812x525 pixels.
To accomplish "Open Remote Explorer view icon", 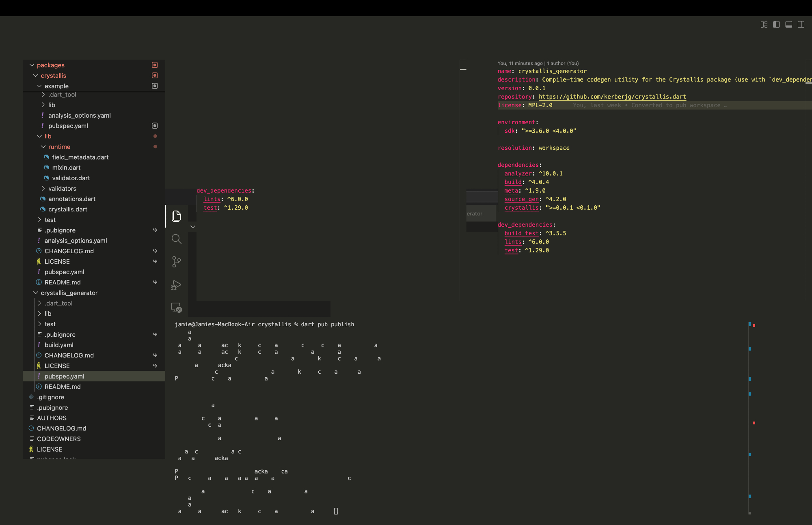I will tap(176, 308).
